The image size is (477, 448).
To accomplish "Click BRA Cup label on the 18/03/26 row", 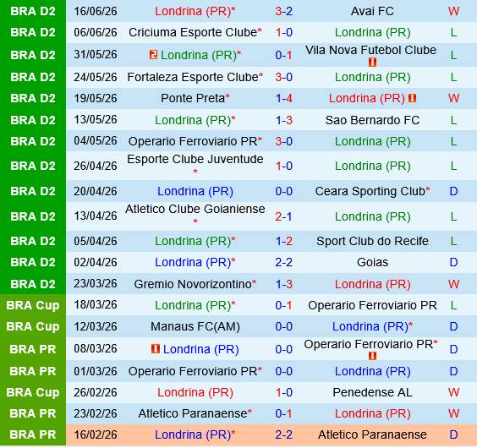I will (33, 305).
